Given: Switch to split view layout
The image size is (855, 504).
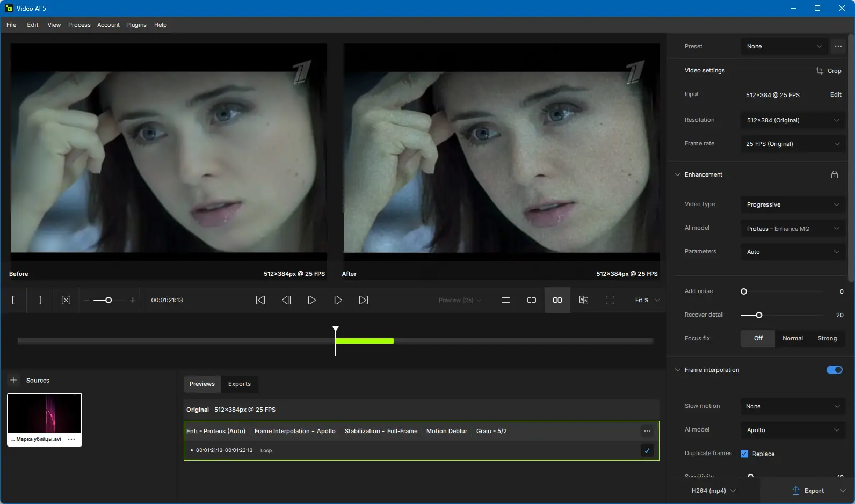Looking at the screenshot, I should 532,300.
